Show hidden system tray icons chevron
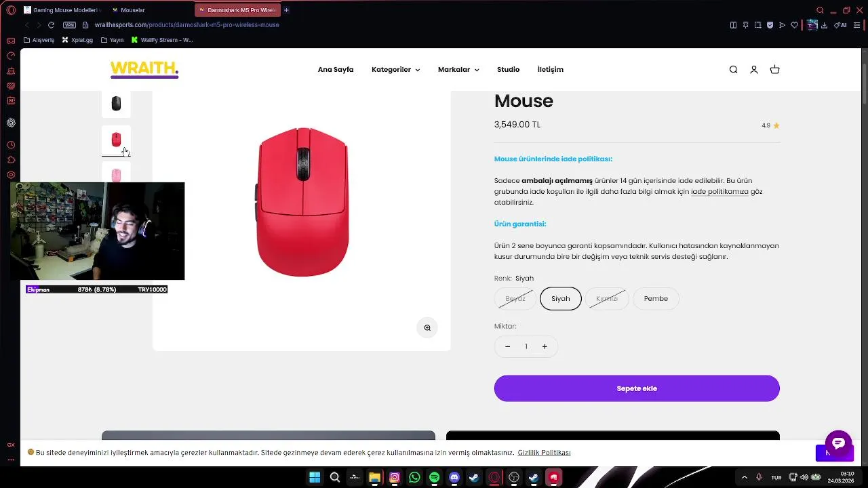 (744, 477)
